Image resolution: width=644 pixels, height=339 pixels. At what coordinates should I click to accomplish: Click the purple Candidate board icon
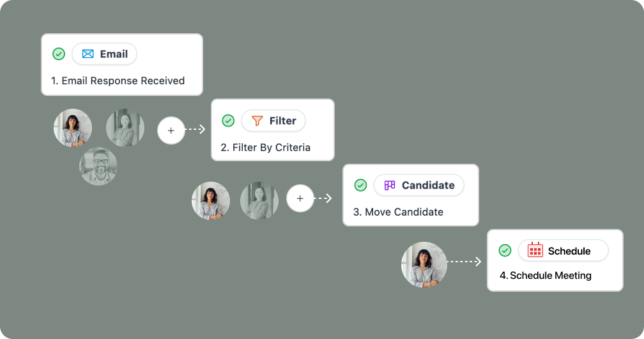tap(390, 185)
